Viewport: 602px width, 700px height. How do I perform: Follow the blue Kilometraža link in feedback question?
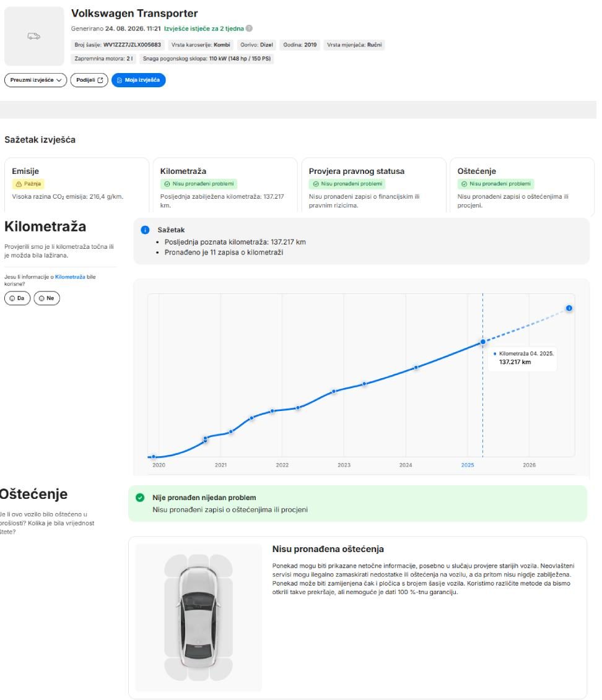point(70,277)
